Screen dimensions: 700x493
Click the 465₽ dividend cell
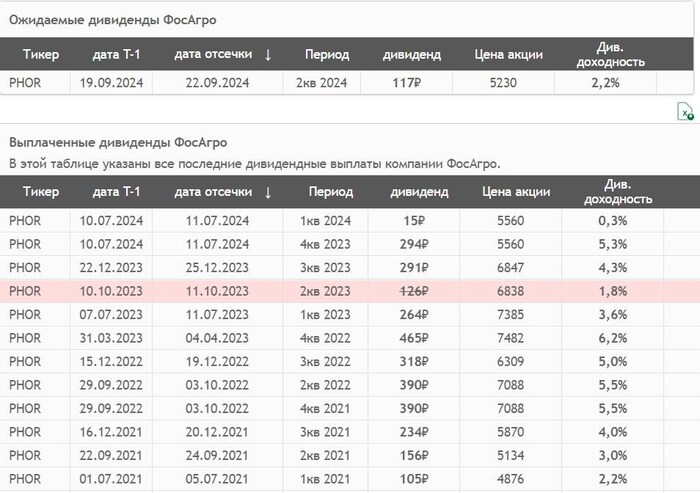(x=413, y=338)
